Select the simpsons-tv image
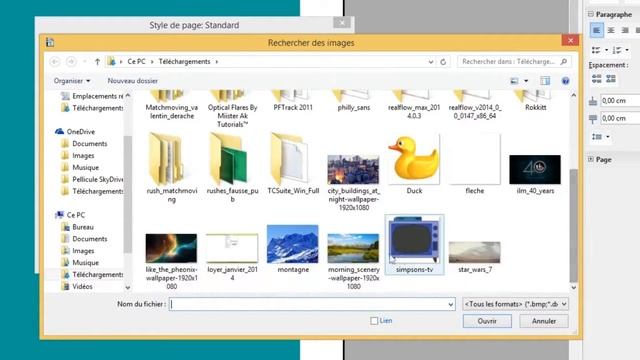The image size is (640, 360). click(x=414, y=244)
